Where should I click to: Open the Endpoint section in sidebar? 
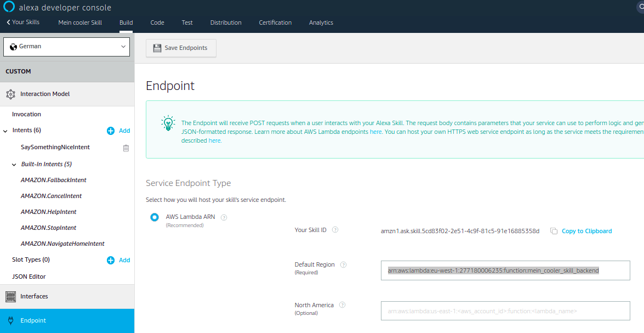pos(67,321)
